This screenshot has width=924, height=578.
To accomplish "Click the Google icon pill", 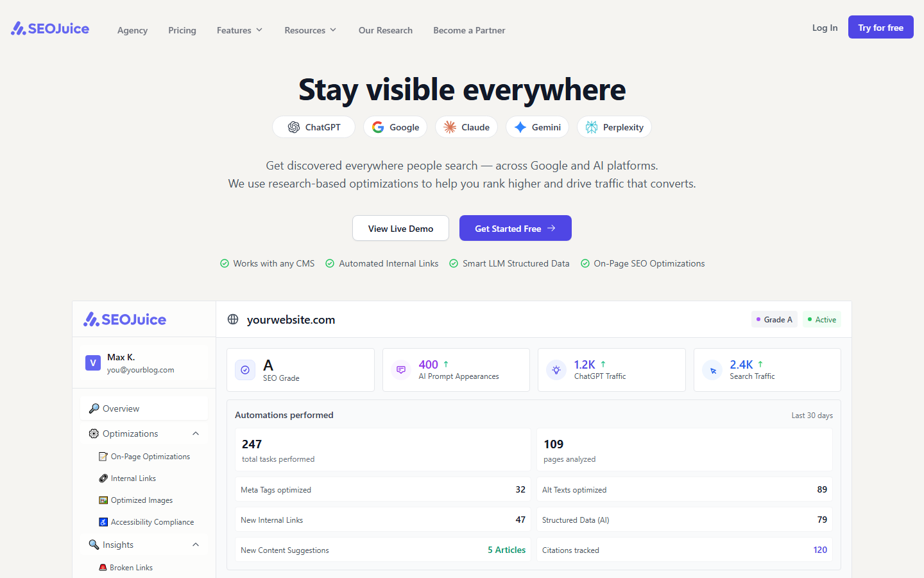I will coord(377,127).
